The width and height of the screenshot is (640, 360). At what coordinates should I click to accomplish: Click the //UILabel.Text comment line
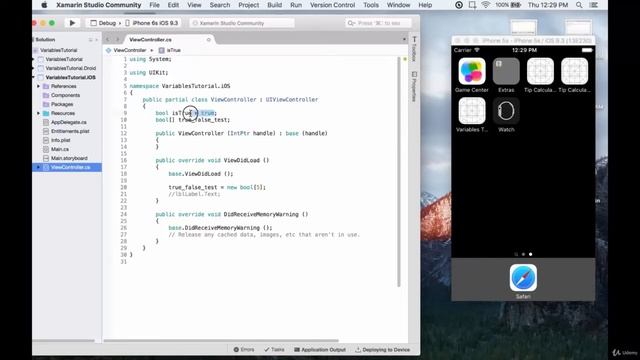pos(194,194)
